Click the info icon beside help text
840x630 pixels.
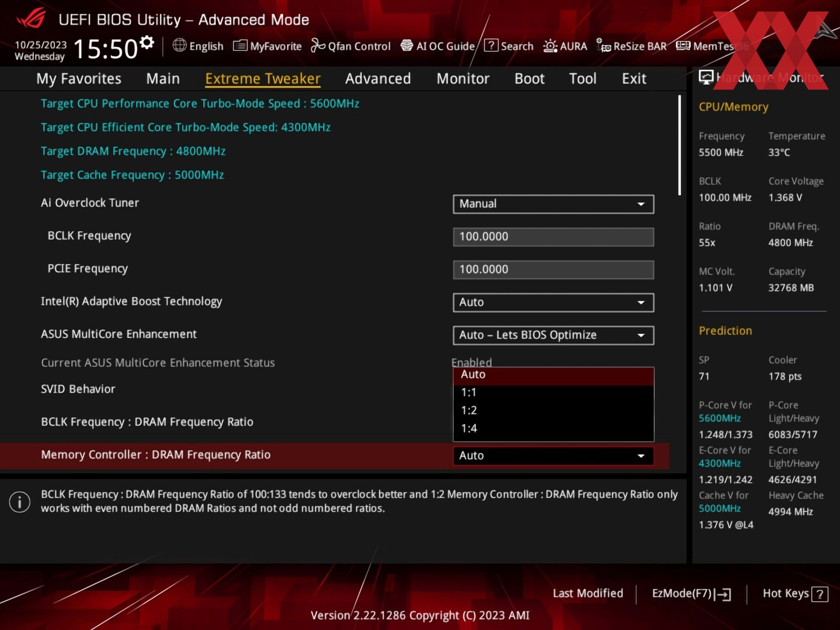(20, 502)
